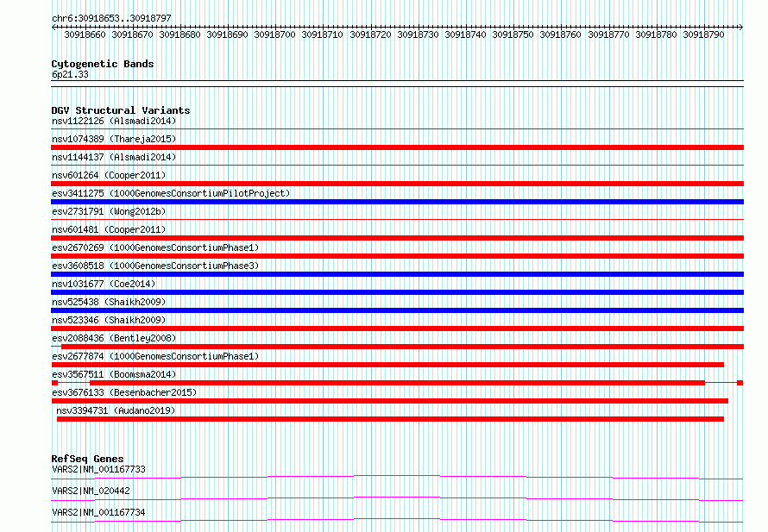The image size is (768, 532).
Task: Click the blue bar under nsv525438
Action: click(397, 310)
